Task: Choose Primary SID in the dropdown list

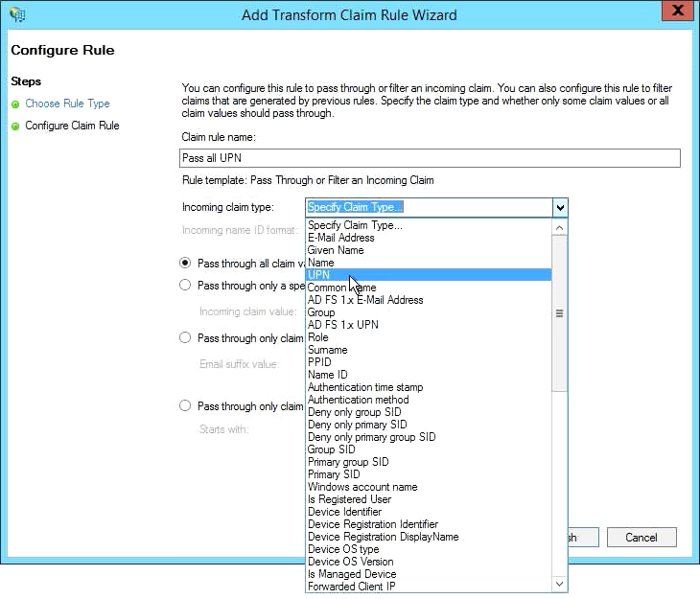Action: click(334, 474)
